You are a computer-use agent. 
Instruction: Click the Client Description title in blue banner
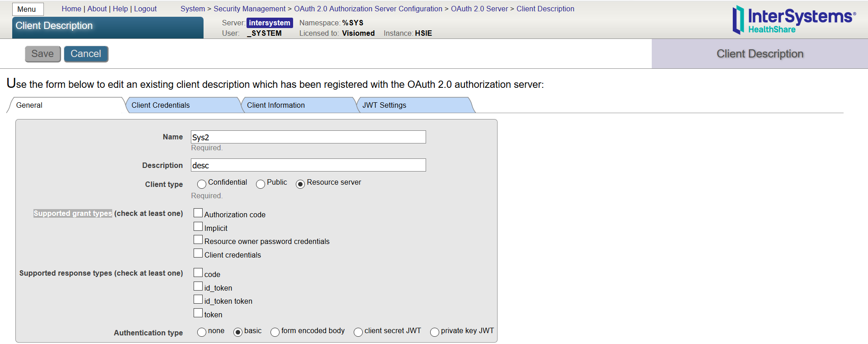(54, 26)
